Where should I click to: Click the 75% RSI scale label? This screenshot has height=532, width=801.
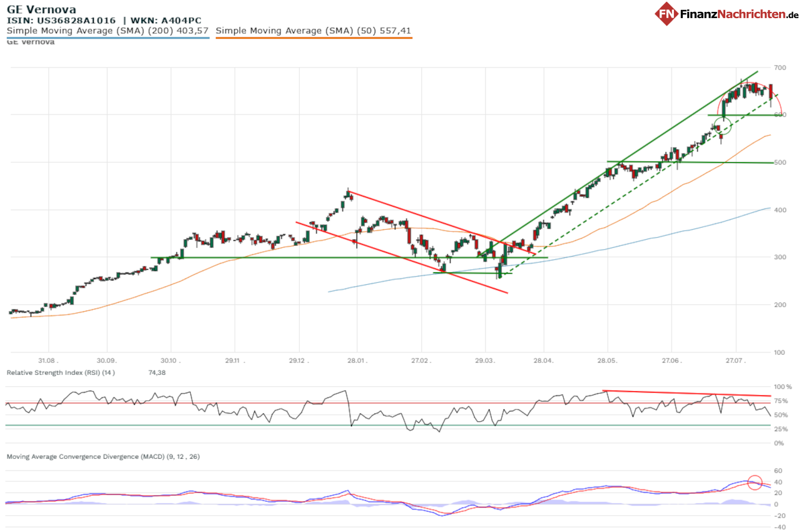pos(782,401)
